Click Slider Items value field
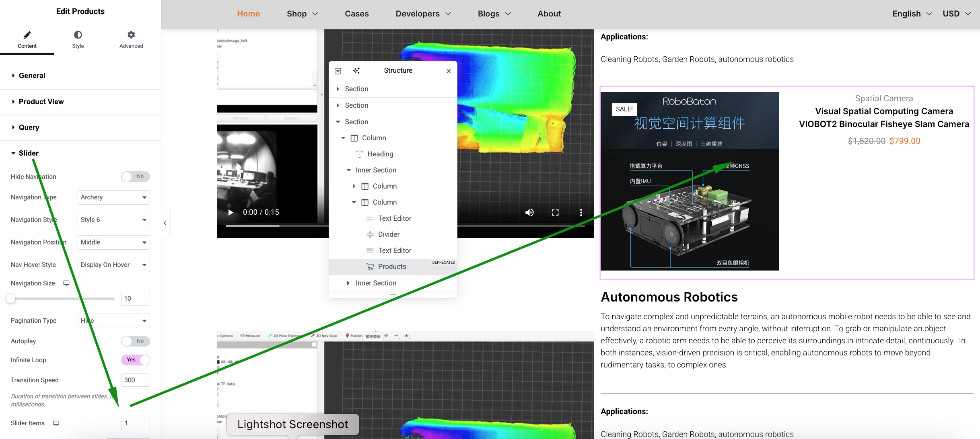Screen dimensions: 980x439 click(135, 423)
